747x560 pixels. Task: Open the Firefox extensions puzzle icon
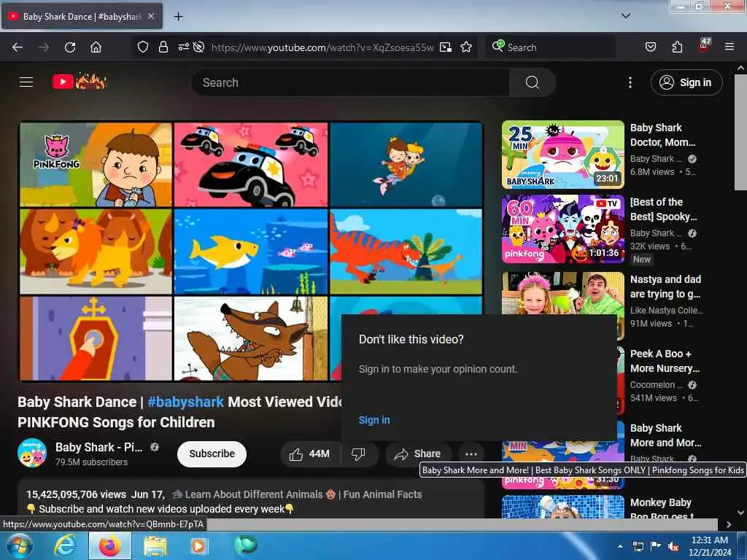click(x=677, y=47)
